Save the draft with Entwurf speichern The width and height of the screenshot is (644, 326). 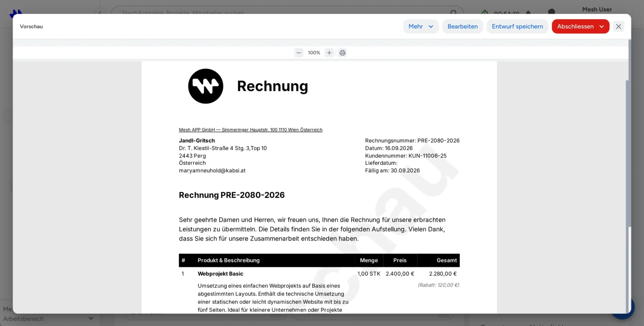pos(517,26)
